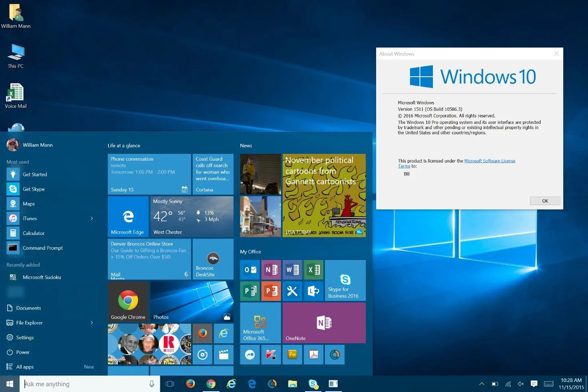Open the Kaspersky tile in Start menu
The width and height of the screenshot is (588, 392).
271,354
